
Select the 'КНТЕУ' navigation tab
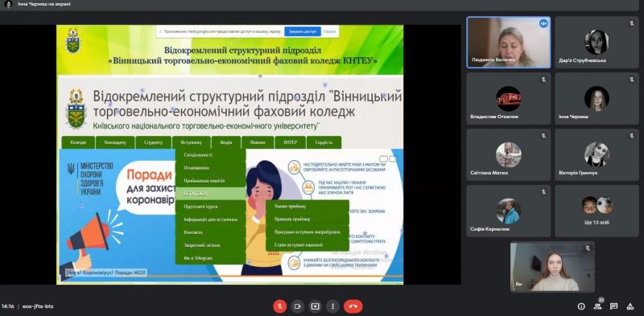290,142
